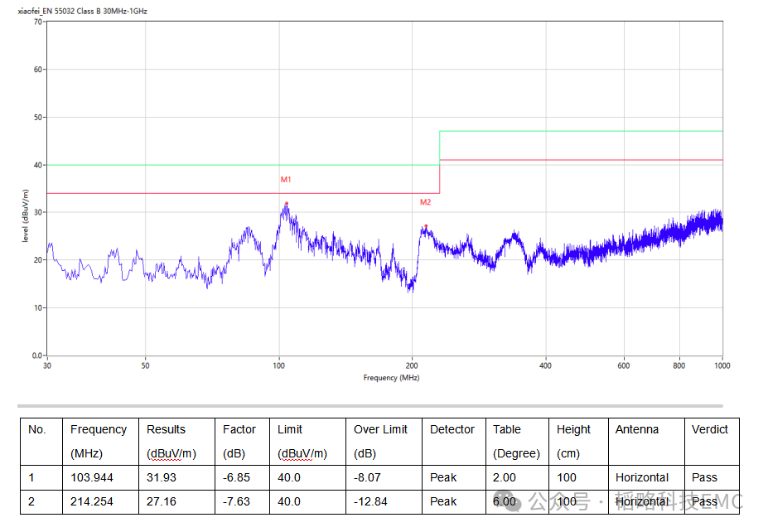Image resolution: width=768 pixels, height=532 pixels.
Task: Select the 'Results' table column header
Action: pyautogui.click(x=166, y=429)
